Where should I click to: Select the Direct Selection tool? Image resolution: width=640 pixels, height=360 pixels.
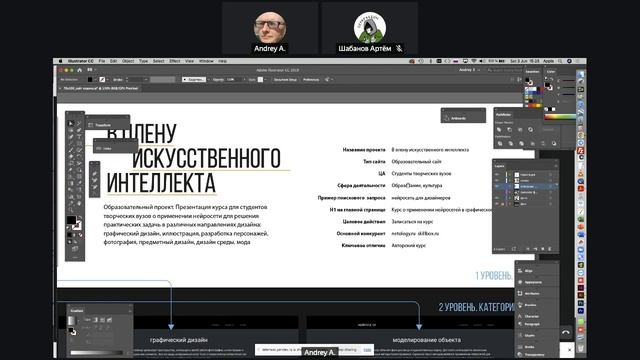[x=79, y=123]
